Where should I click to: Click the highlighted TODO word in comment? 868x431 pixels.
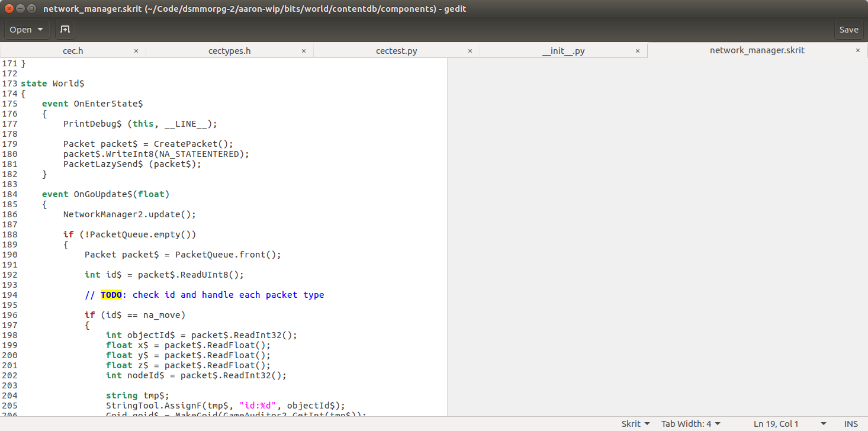[x=111, y=295]
